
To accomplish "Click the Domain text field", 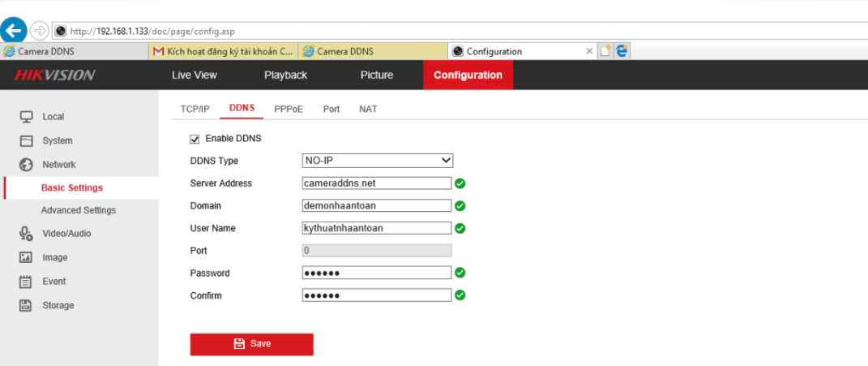I will [x=376, y=206].
